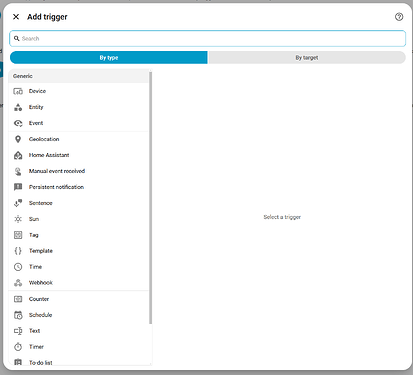Click the Geolocation pin icon
Screen dimensions: 413x375
tap(18, 139)
